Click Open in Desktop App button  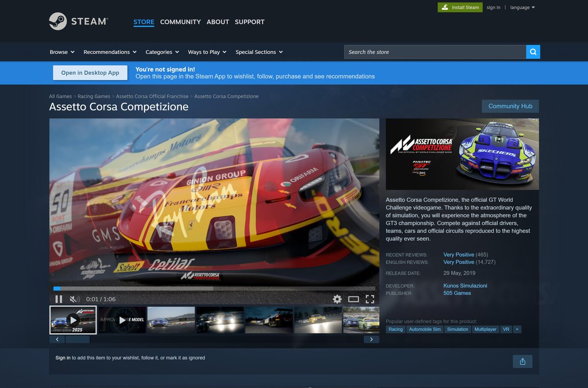coord(90,73)
